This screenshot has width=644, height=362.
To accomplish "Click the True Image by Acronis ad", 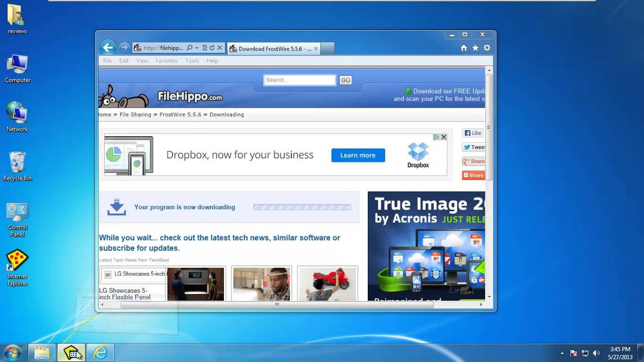I will [426, 246].
